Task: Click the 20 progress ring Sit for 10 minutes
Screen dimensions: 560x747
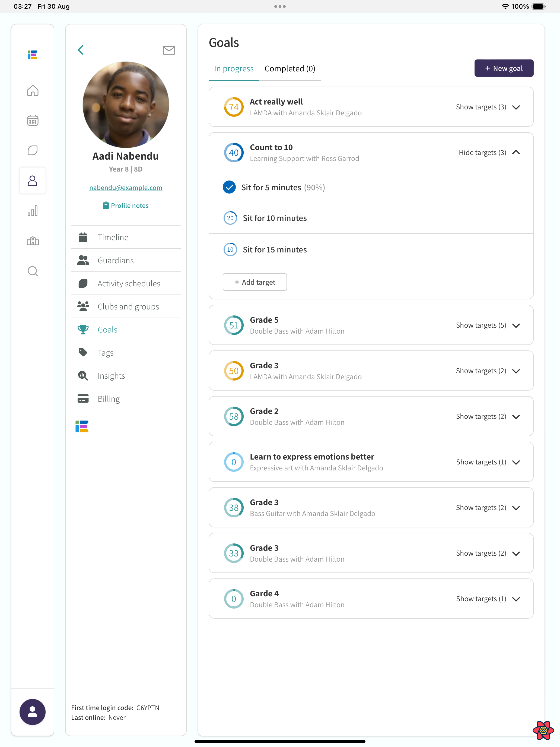Action: [x=230, y=218]
